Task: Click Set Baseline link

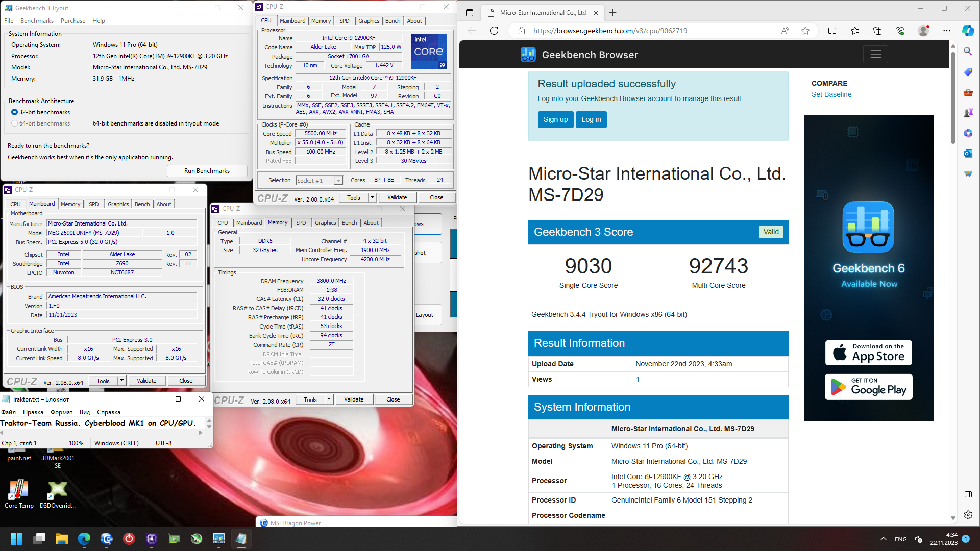Action: click(831, 94)
